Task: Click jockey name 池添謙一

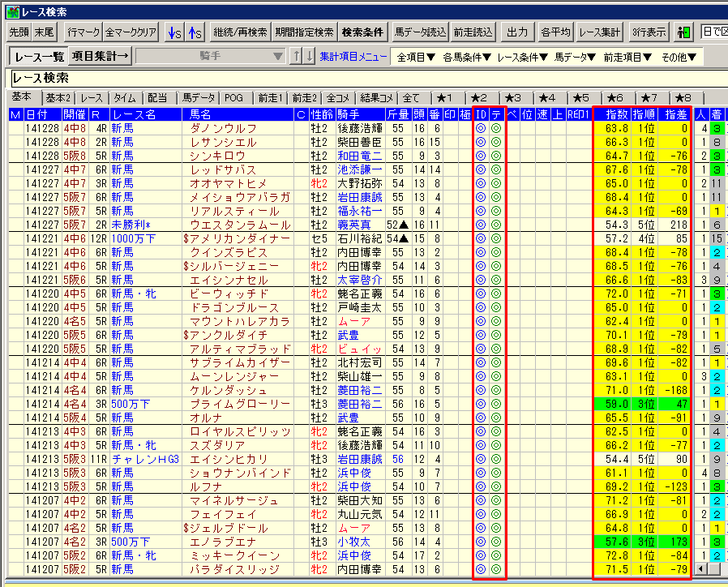Action: click(360, 169)
